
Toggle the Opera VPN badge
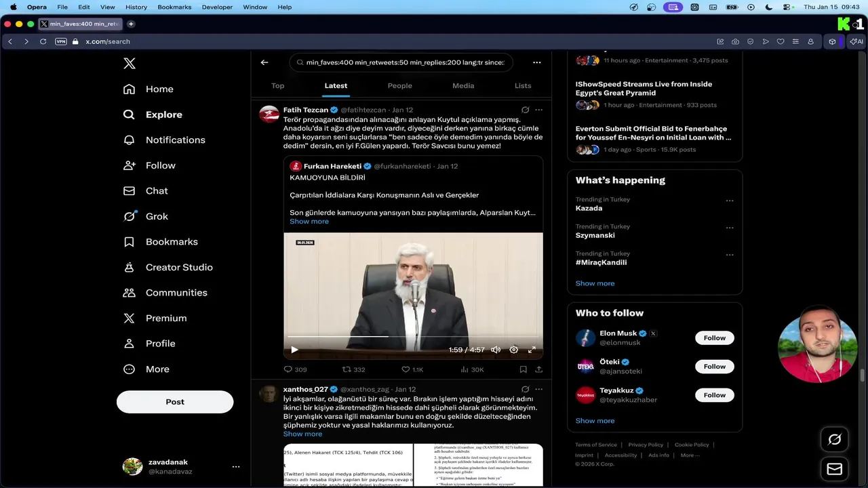point(61,41)
